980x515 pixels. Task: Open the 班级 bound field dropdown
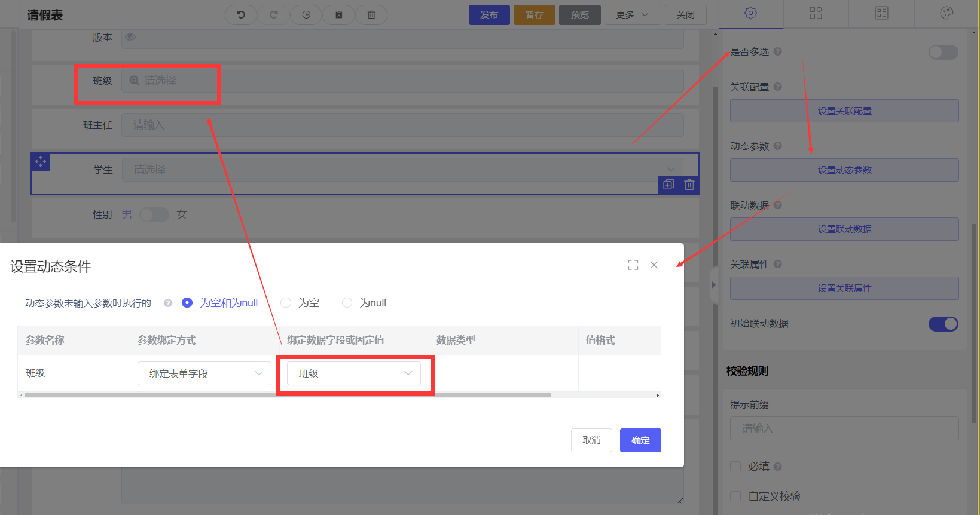point(354,373)
